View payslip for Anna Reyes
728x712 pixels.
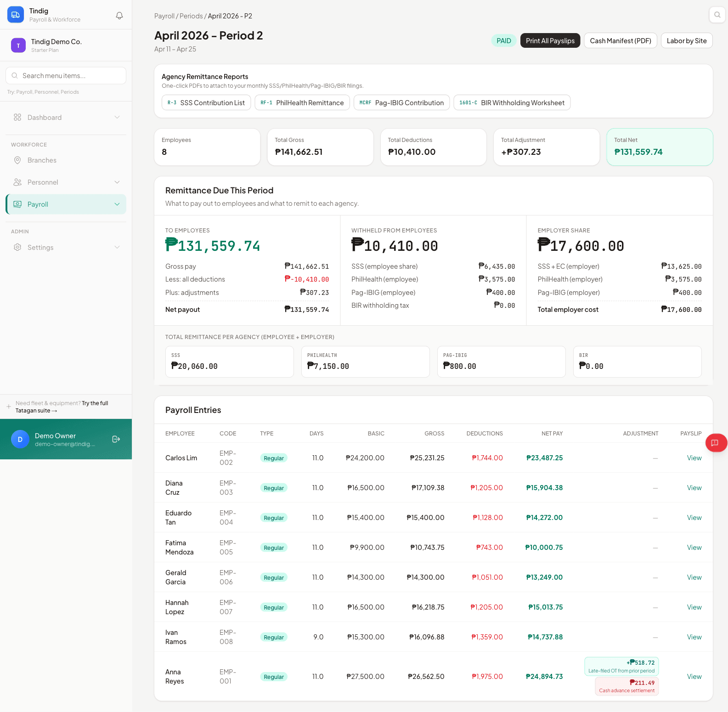[x=694, y=677]
